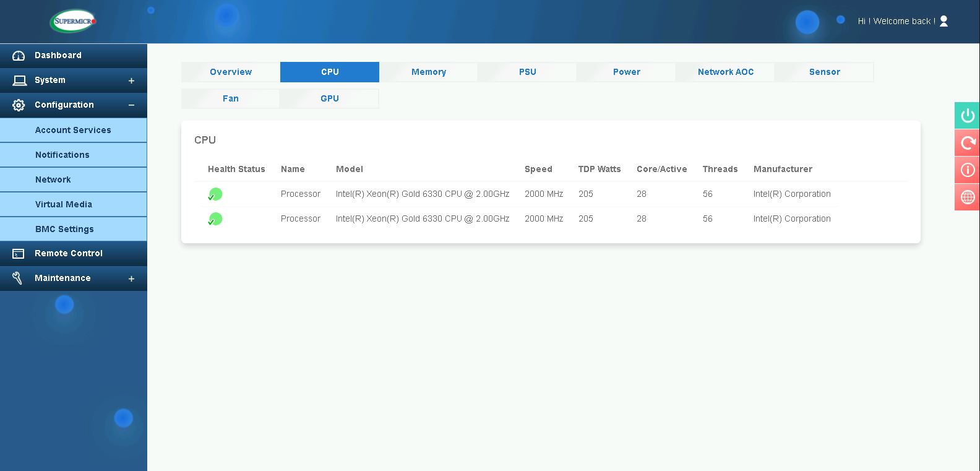Viewport: 980px width, 471px height.
Task: Collapse the Configuration menu minus sign
Action: coord(131,105)
